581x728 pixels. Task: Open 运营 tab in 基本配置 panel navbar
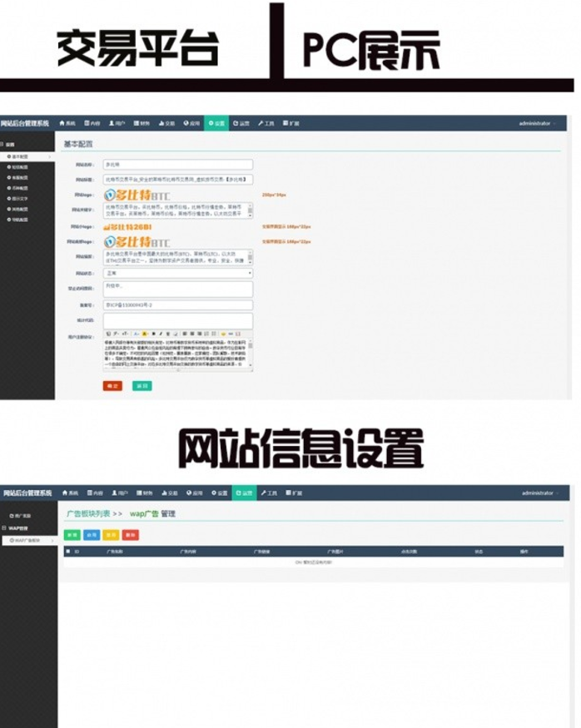241,123
